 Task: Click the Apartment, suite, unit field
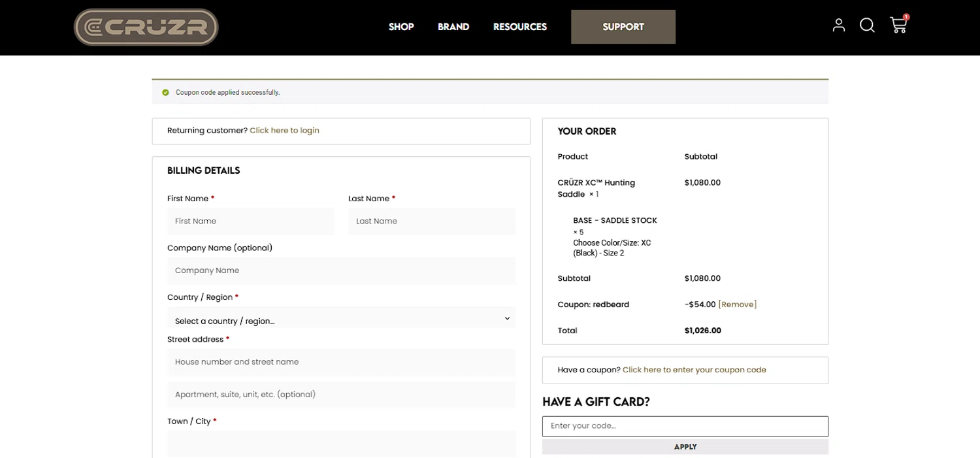click(x=341, y=395)
